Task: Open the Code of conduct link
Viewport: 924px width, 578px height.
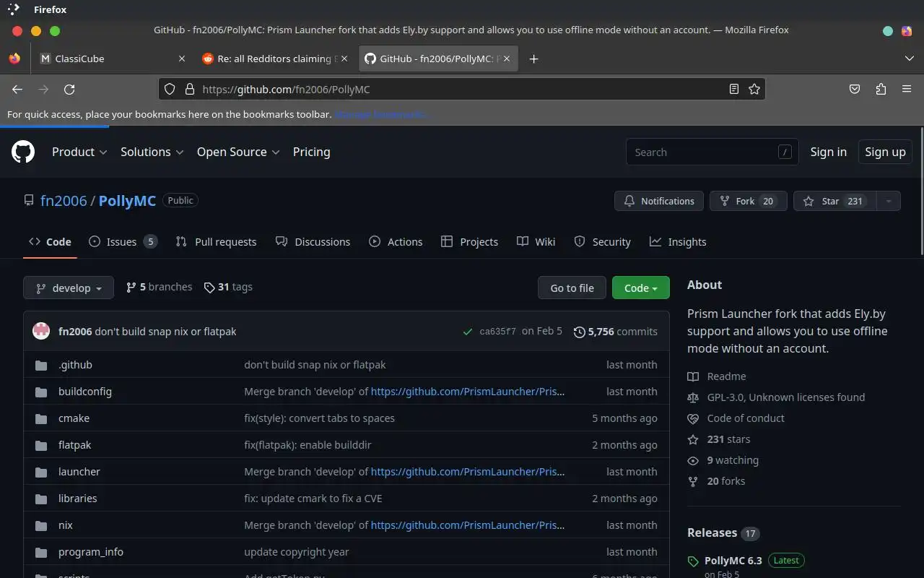Action: [736, 418]
